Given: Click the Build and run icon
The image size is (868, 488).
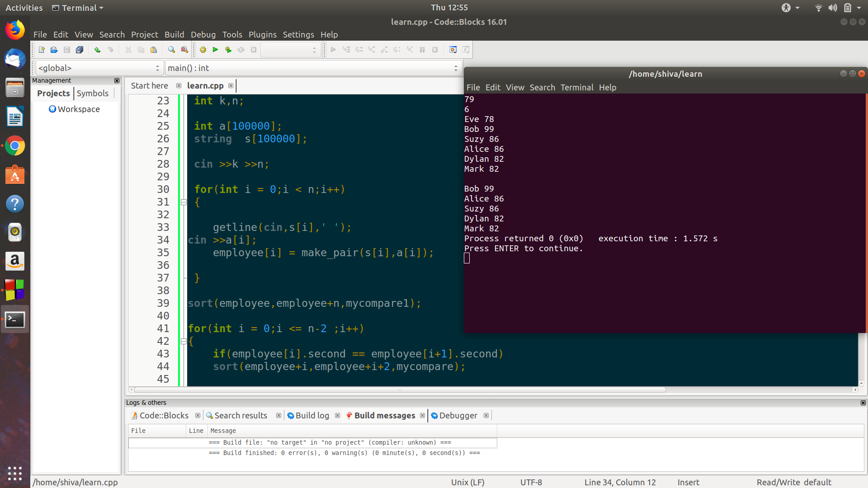Looking at the screenshot, I should (x=228, y=50).
